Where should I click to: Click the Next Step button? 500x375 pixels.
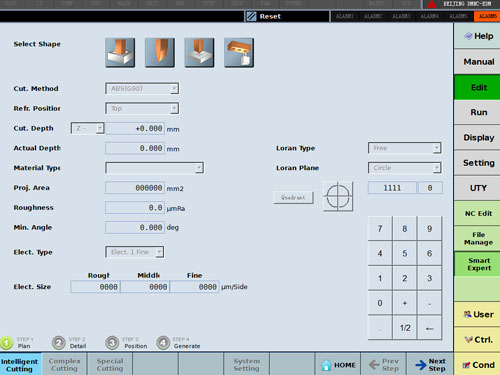click(430, 365)
